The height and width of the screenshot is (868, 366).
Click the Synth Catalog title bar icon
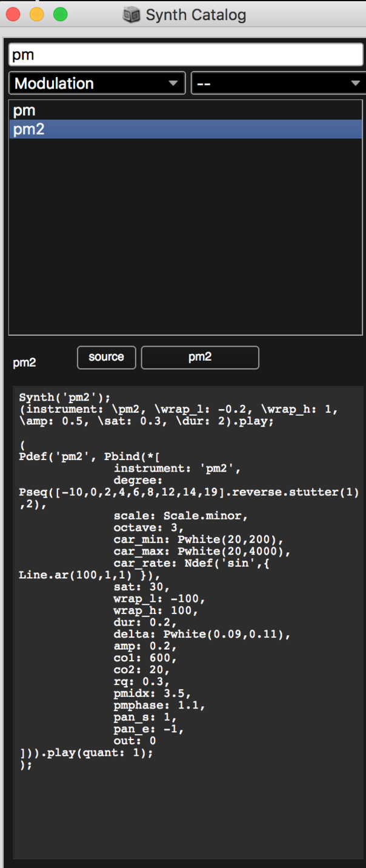(x=131, y=15)
